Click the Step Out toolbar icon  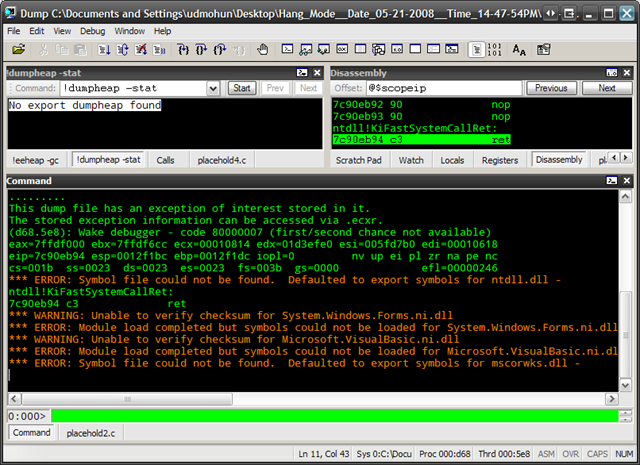(220, 50)
